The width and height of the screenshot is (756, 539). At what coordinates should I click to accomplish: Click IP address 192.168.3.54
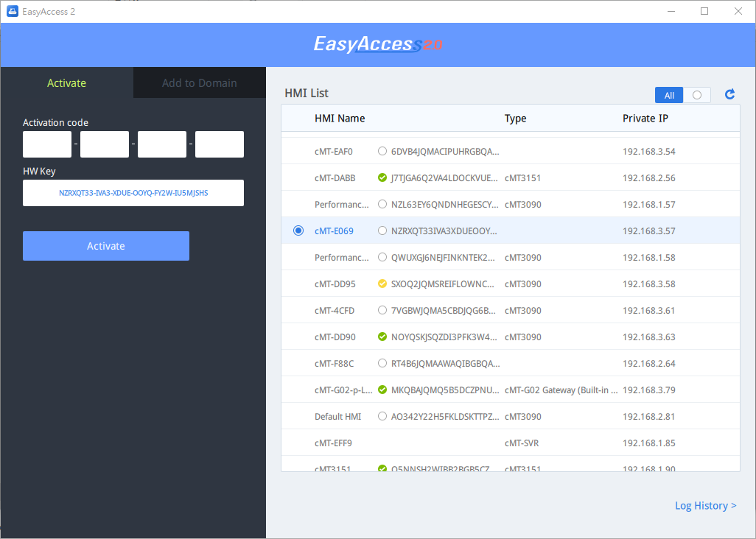click(x=649, y=151)
